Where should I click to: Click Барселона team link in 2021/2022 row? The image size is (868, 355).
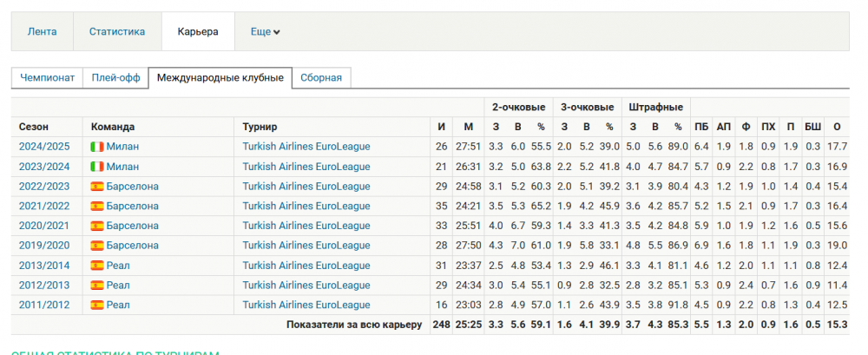click(132, 206)
